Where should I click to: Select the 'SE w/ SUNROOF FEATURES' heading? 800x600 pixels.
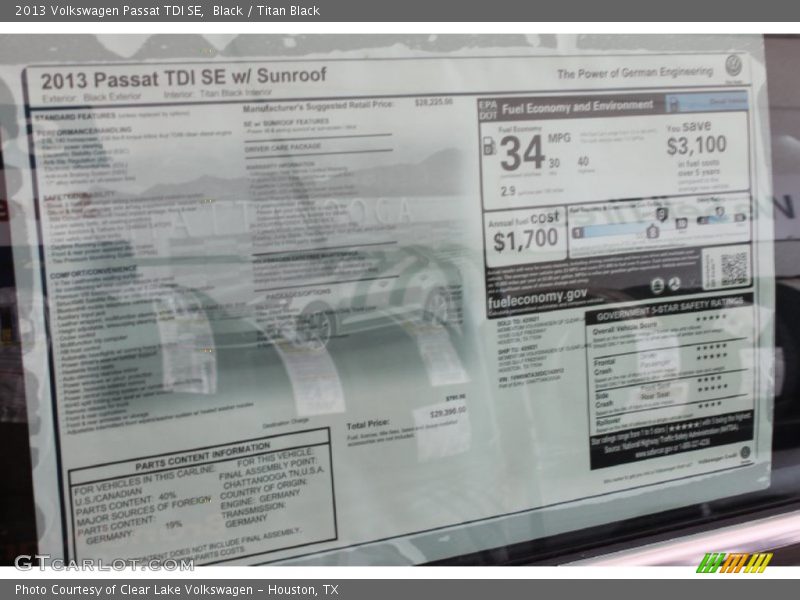tap(286, 122)
